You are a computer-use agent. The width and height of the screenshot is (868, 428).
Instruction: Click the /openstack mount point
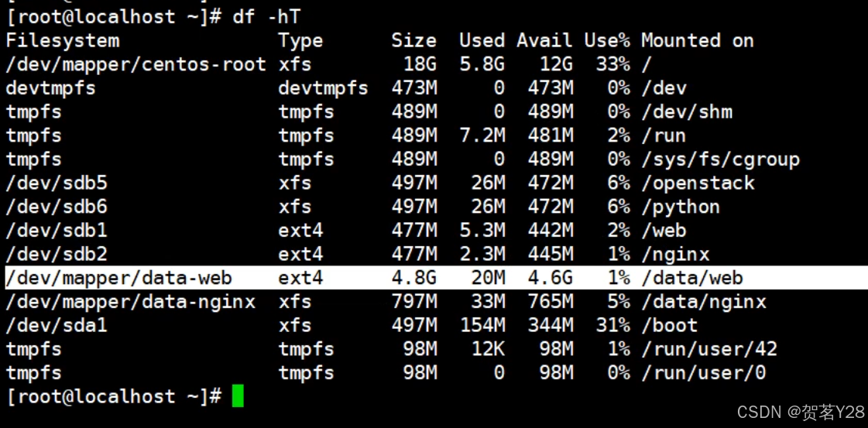(698, 183)
